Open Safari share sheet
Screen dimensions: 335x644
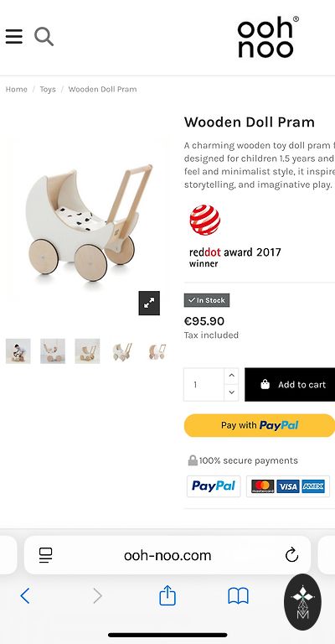tap(167, 595)
